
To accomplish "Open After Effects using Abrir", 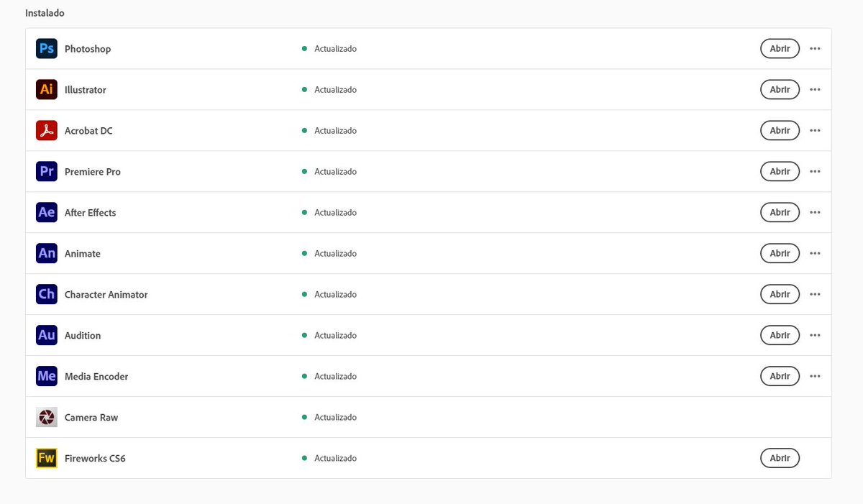I will click(780, 213).
